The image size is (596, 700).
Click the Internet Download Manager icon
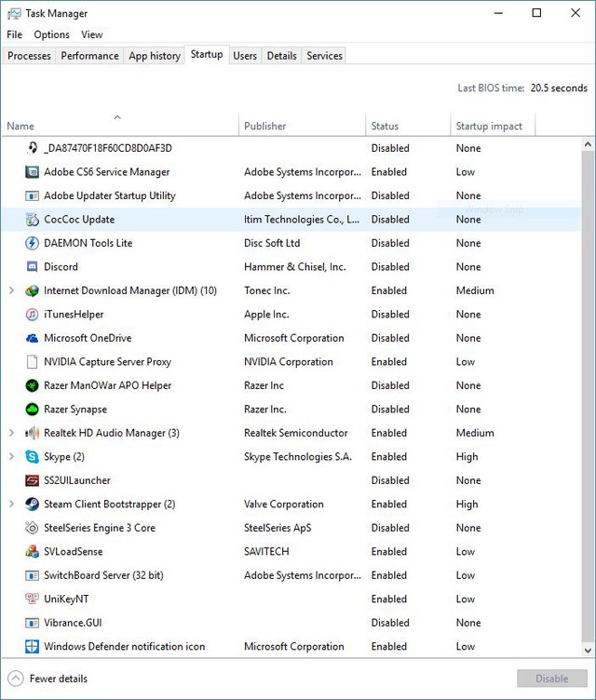[32, 290]
